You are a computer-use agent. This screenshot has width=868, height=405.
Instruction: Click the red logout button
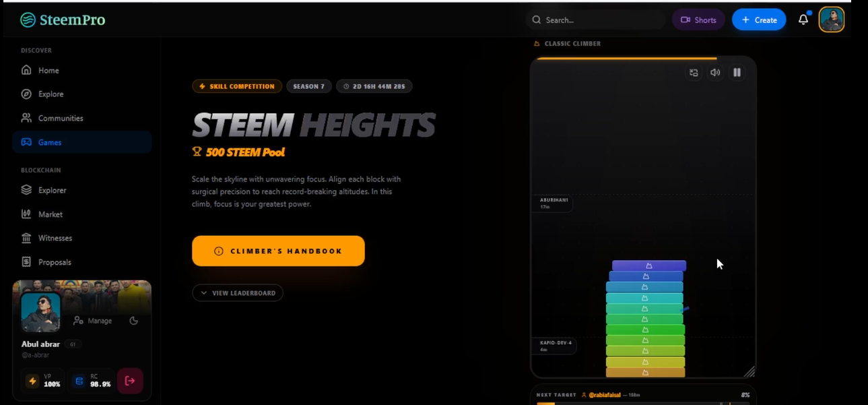click(x=130, y=381)
